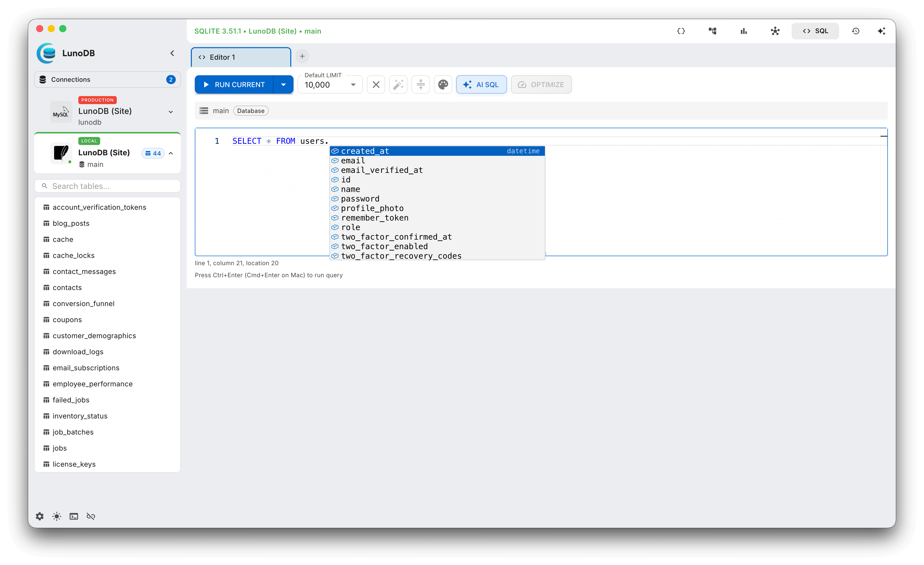Viewport: 924px width, 565px height.
Task: Click the database list icon beside main
Action: click(x=204, y=111)
